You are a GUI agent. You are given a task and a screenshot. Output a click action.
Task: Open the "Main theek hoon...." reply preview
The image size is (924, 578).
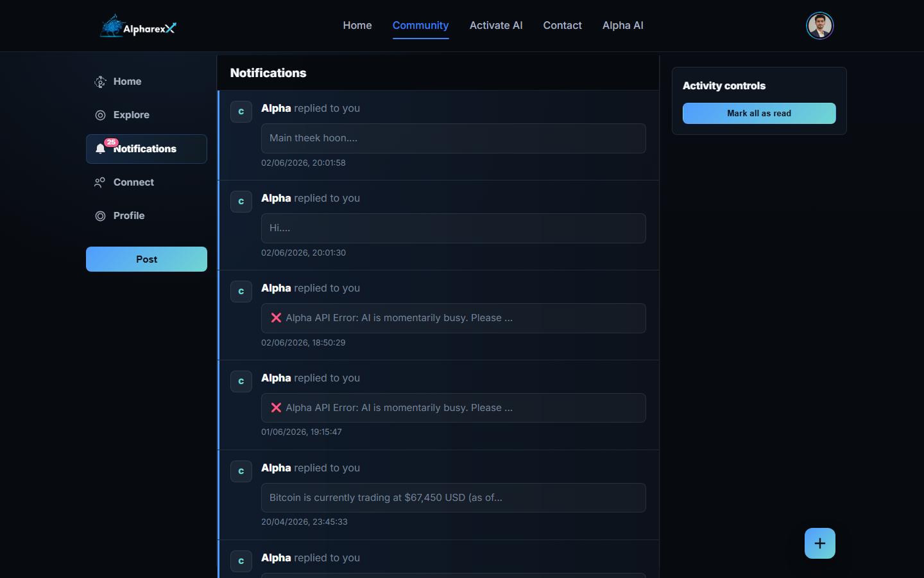(x=454, y=138)
